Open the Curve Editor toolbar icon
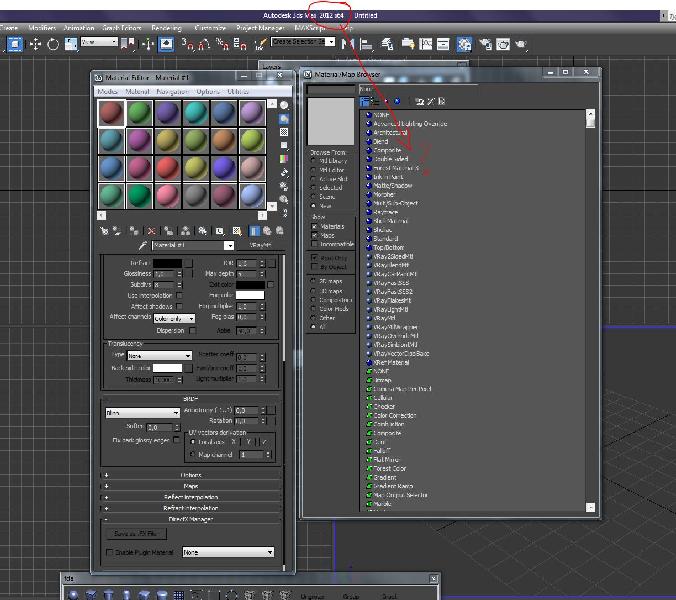676x600 pixels. tap(426, 44)
